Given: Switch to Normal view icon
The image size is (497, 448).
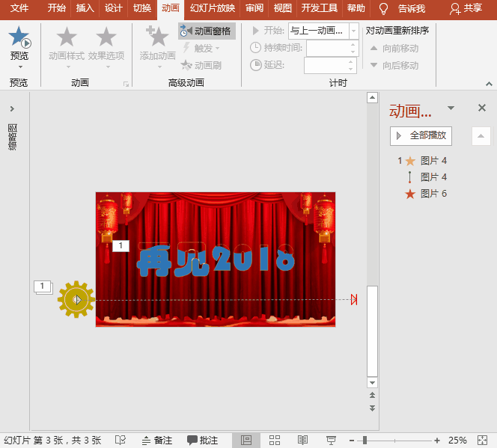Looking at the screenshot, I should click(x=246, y=441).
